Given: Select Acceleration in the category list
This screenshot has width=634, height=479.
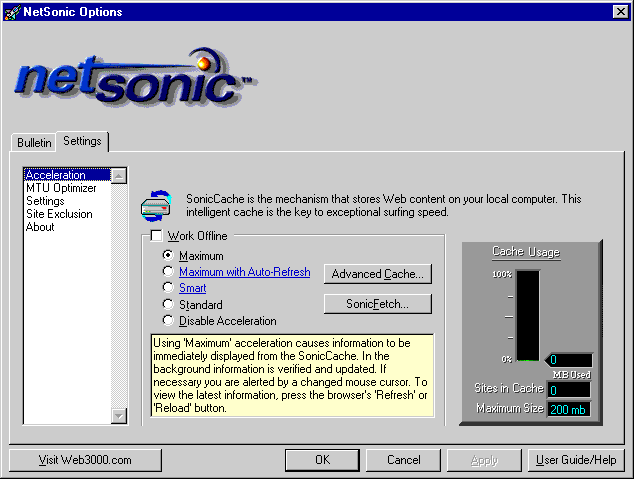Looking at the screenshot, I should [67, 175].
